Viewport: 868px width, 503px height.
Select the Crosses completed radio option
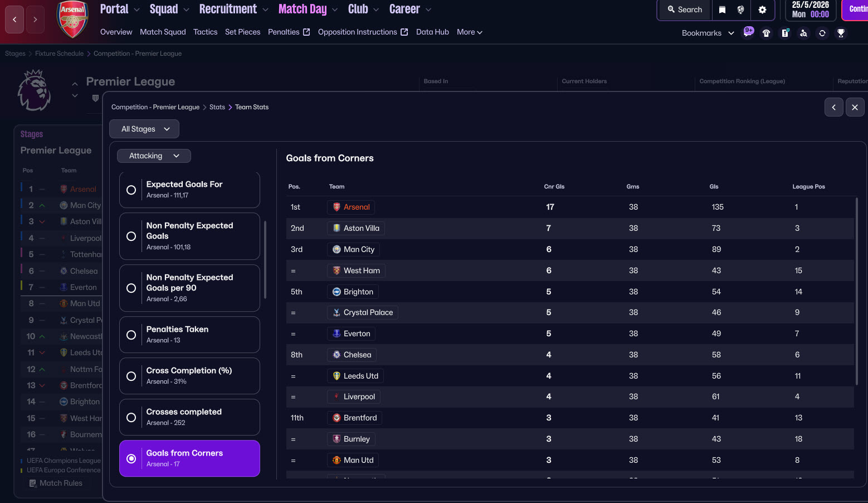pos(131,417)
